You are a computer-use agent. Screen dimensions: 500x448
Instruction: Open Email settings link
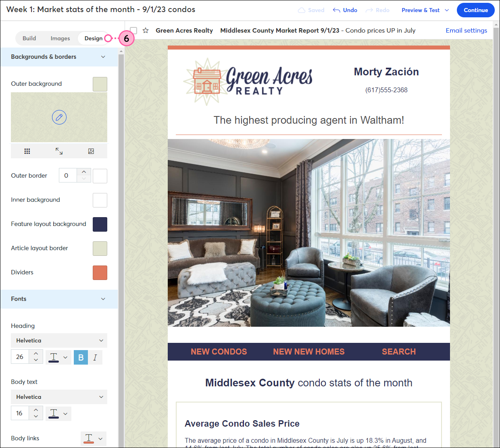pyautogui.click(x=466, y=30)
